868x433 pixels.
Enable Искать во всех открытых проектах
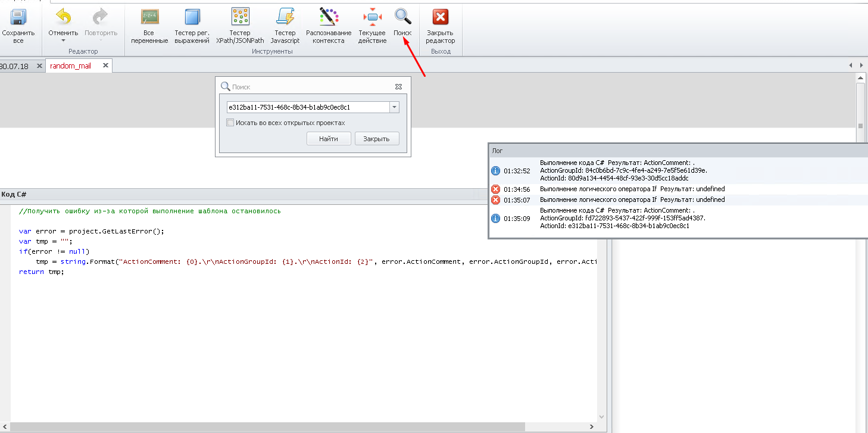pos(230,123)
